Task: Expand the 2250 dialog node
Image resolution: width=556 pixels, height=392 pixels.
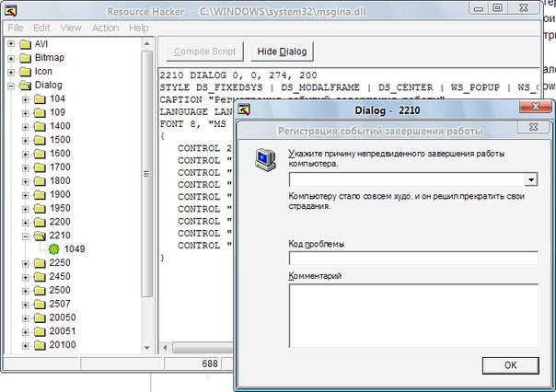Action: (x=26, y=262)
